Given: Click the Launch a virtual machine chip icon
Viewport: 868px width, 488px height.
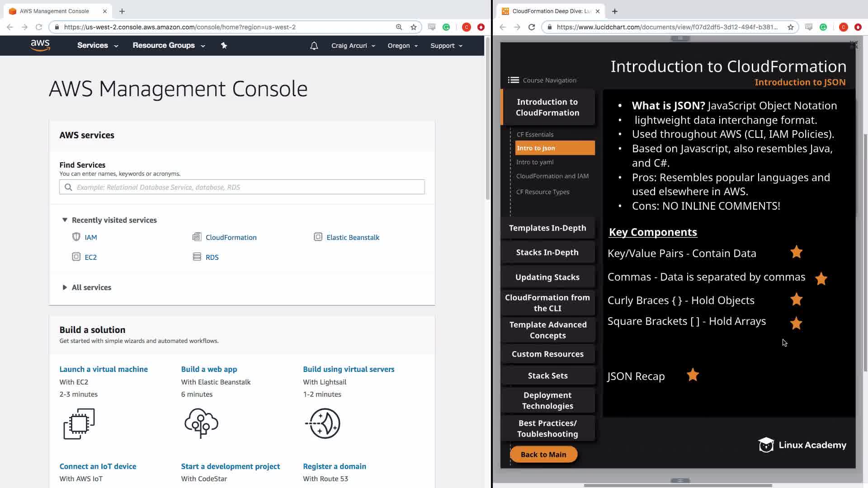Looking at the screenshot, I should click(x=79, y=423).
